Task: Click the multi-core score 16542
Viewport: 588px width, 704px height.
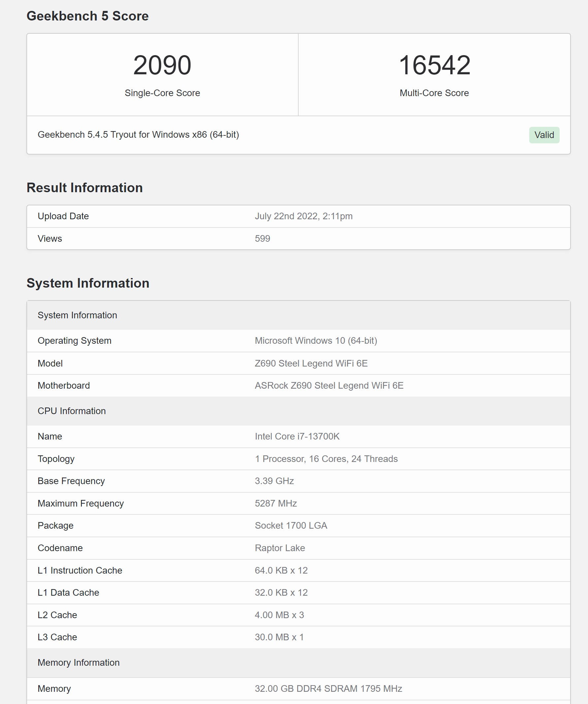Action: pyautogui.click(x=434, y=65)
